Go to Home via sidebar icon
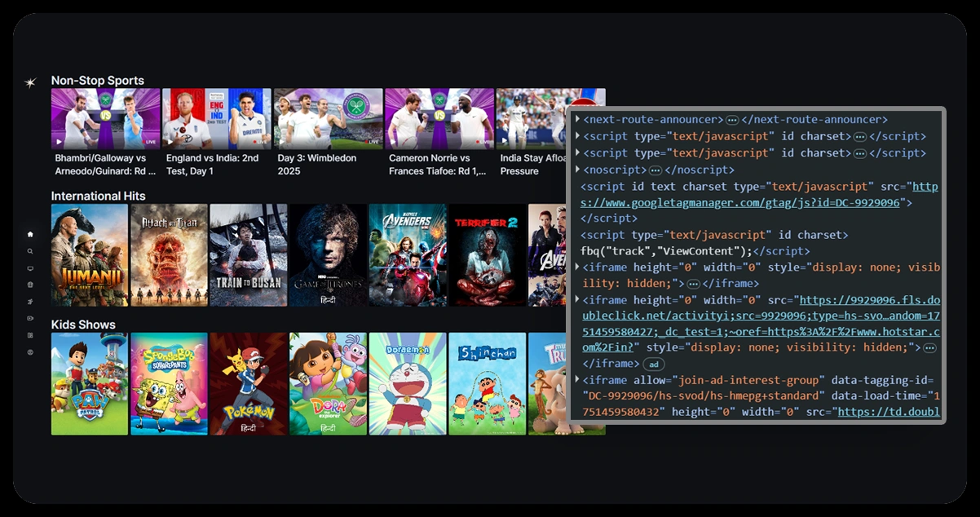Viewport: 980px width, 517px height. (30, 234)
